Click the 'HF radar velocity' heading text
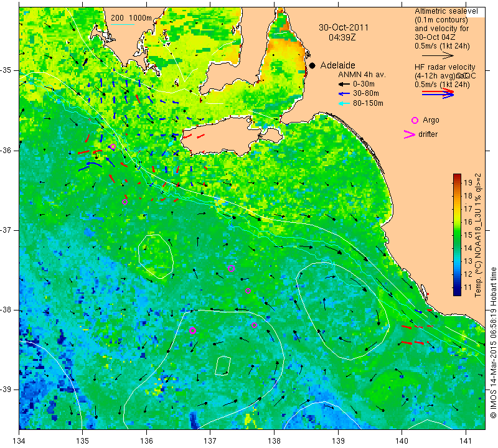The height and width of the screenshot is (448, 498). coord(444,67)
